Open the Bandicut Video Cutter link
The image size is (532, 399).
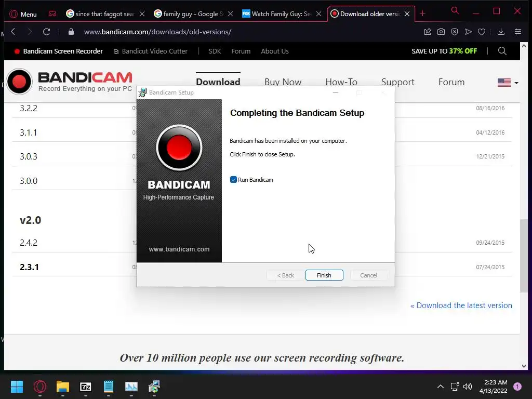tap(150, 51)
